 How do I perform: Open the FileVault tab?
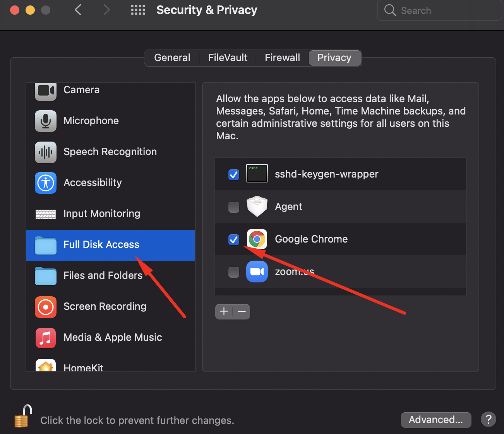(x=228, y=58)
